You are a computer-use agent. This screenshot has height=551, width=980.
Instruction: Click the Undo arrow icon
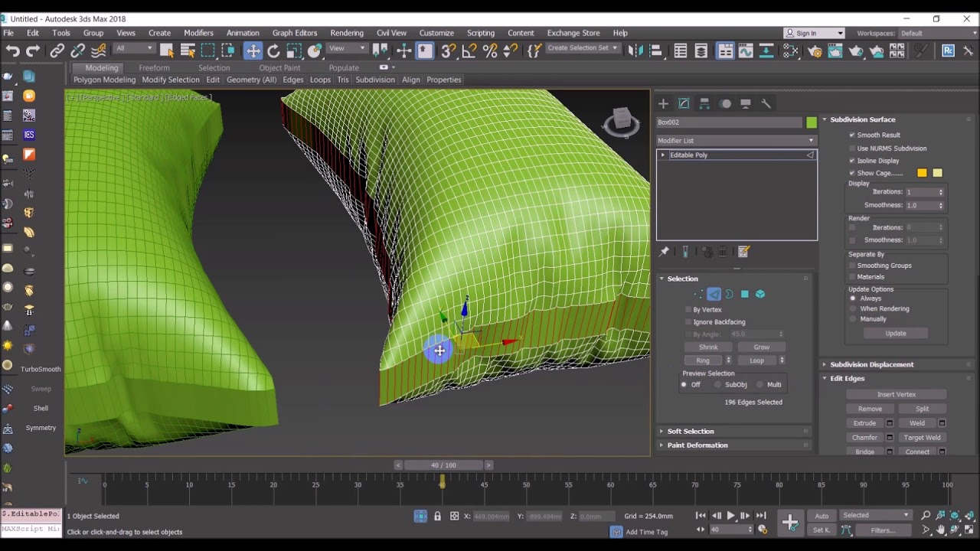coord(12,51)
